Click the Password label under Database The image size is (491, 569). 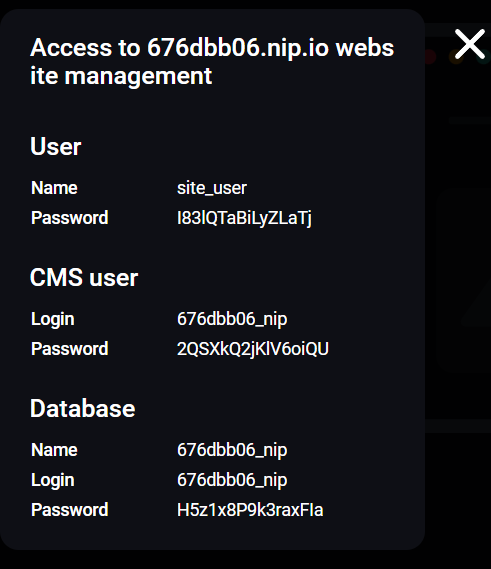tap(70, 510)
